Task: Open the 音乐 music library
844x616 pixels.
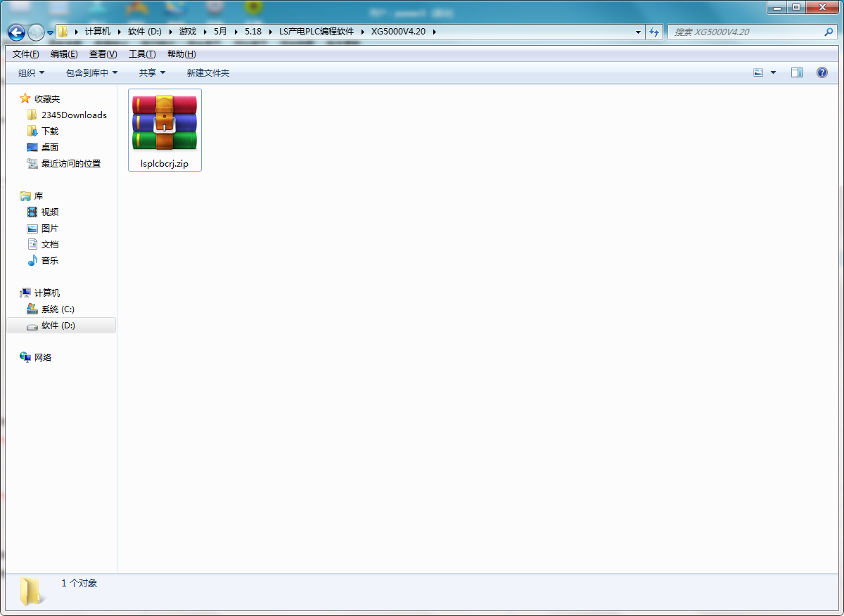Action: [x=49, y=260]
